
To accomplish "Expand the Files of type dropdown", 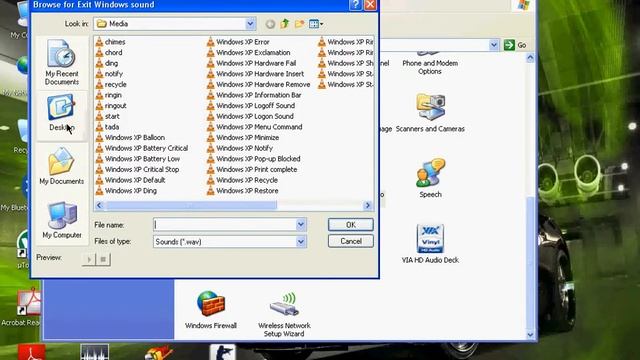I will [301, 242].
